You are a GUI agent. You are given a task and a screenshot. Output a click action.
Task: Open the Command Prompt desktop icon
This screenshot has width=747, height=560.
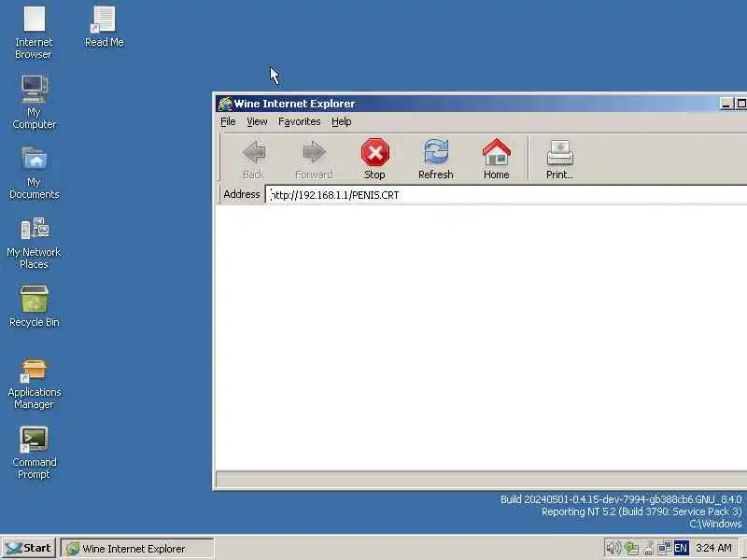click(x=34, y=453)
